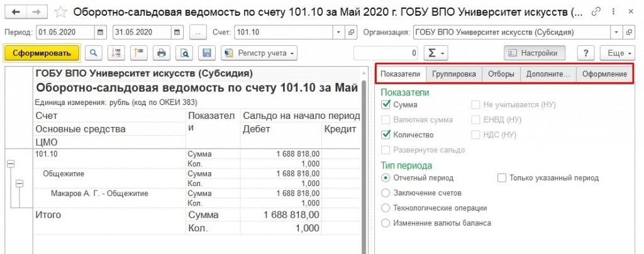Uncheck the Количество checkbox
Image resolution: width=644 pixels, height=254 pixels.
(x=386, y=135)
